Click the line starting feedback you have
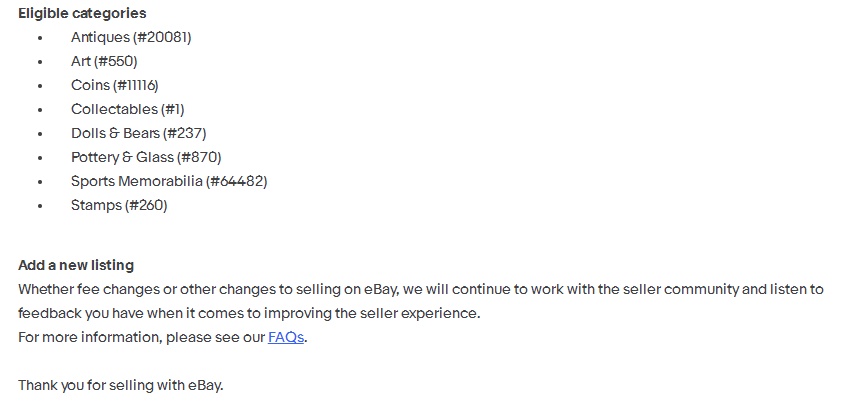 (249, 314)
